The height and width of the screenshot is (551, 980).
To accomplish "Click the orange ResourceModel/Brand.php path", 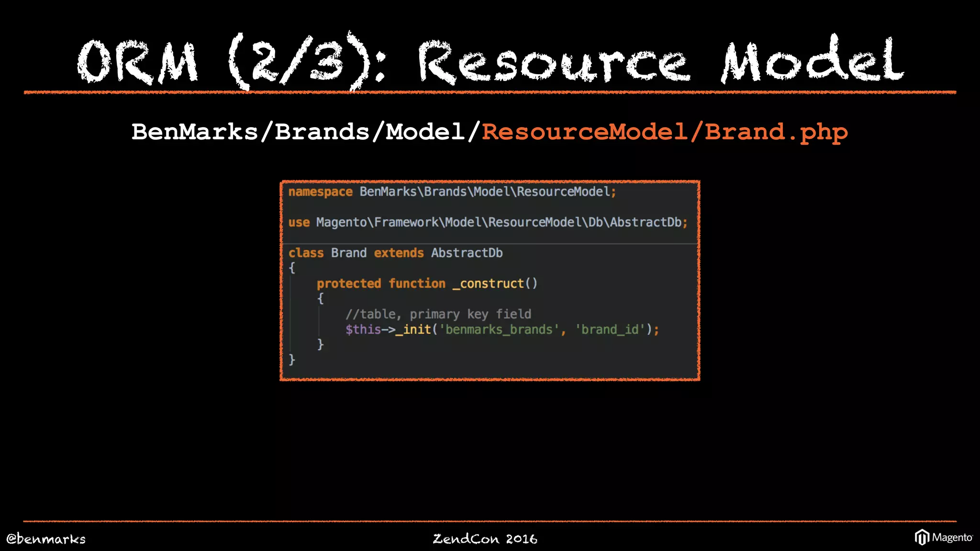I will [664, 132].
